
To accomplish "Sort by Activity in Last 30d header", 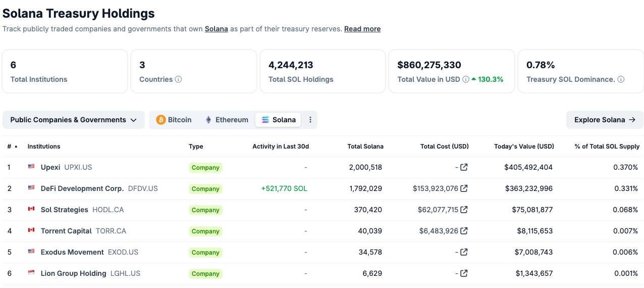I will pos(281,147).
